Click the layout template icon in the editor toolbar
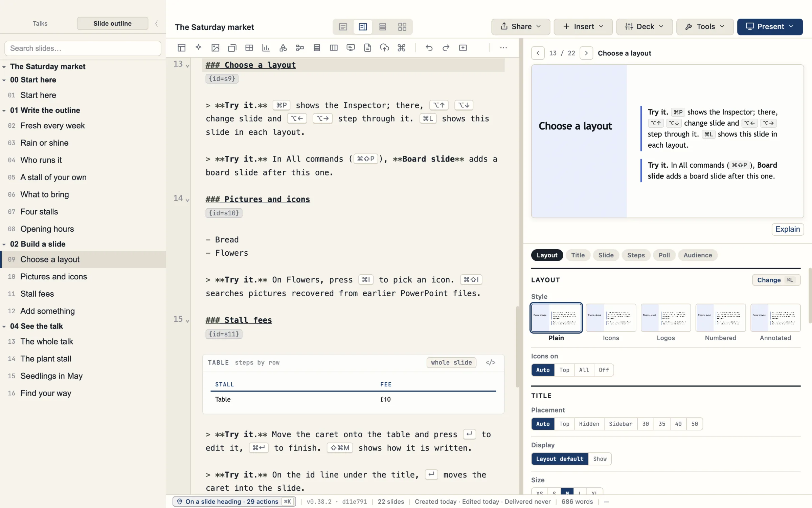 [181, 48]
